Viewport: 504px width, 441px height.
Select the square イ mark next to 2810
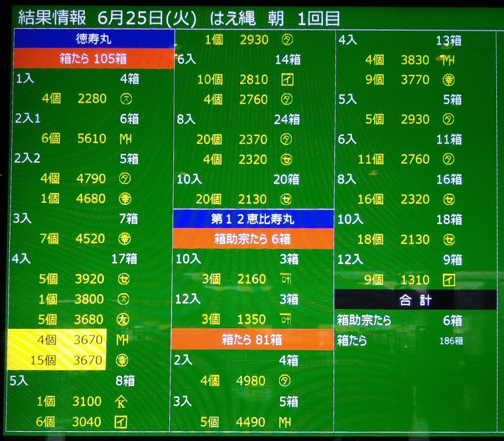[287, 80]
